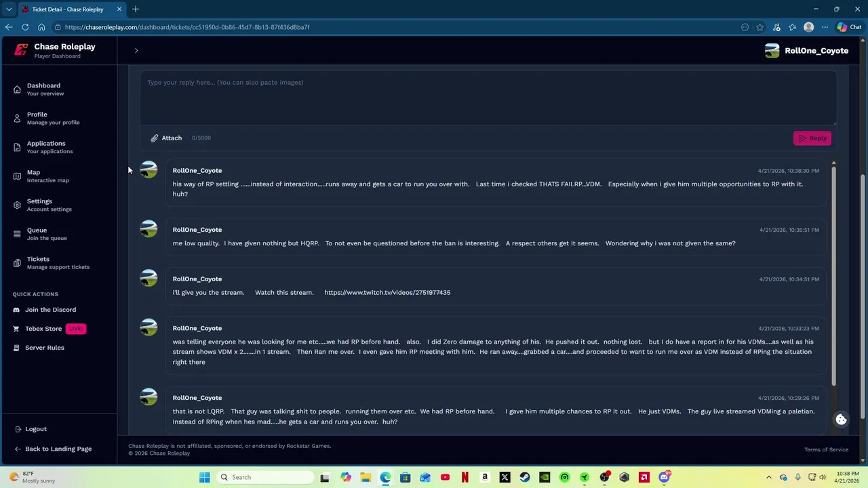The width and height of the screenshot is (868, 488).
Task: Open the browser profile avatar
Action: (x=808, y=27)
